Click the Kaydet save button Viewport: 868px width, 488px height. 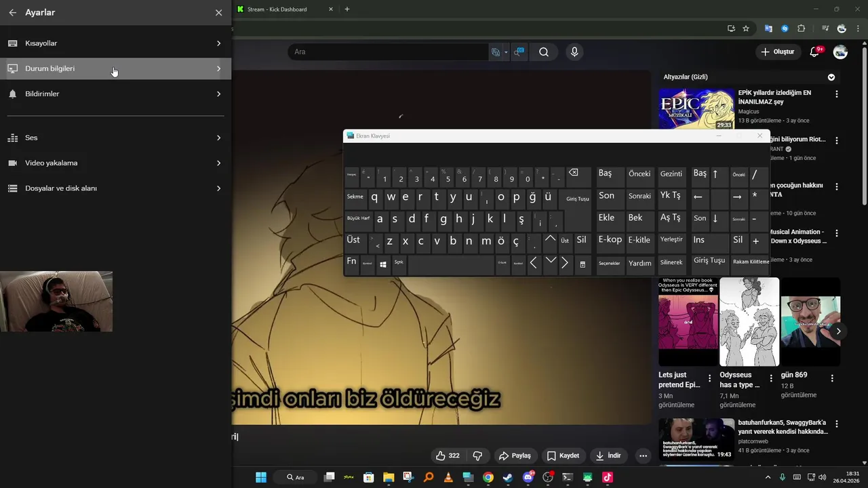coord(564,456)
